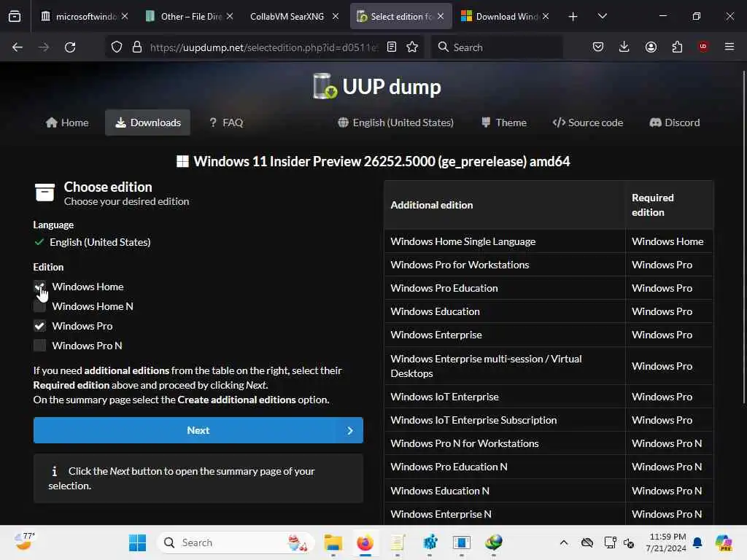Check the Windows Home N checkbox
The width and height of the screenshot is (747, 560).
pyautogui.click(x=39, y=306)
